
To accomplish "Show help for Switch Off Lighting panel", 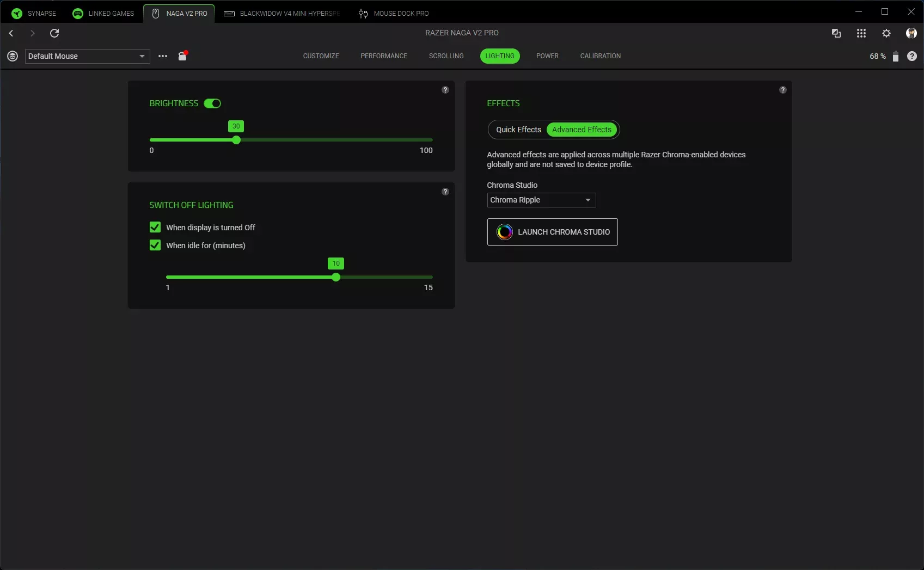I will pos(445,192).
